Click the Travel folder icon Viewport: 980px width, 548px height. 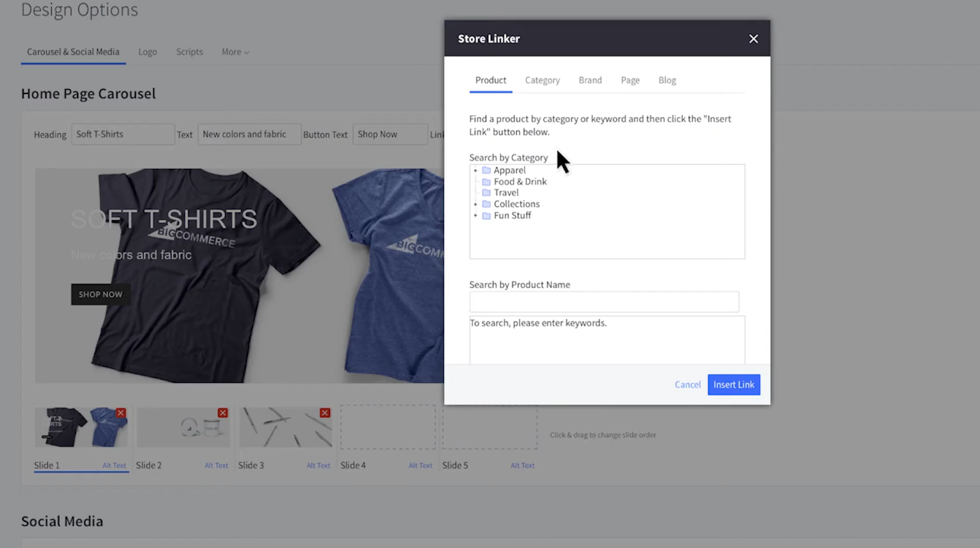486,193
